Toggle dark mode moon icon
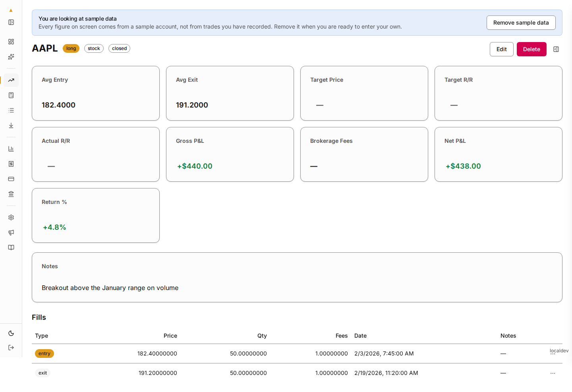572x392 pixels. pyautogui.click(x=11, y=333)
